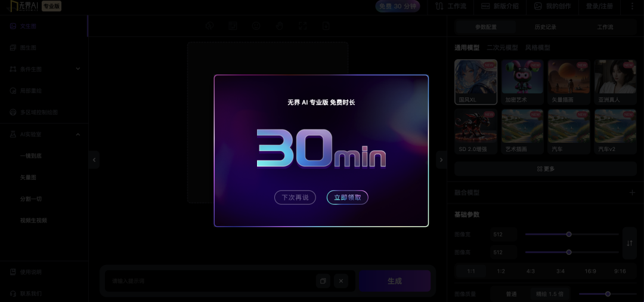Click the fullscreen expand canvas icon

[x=303, y=26]
